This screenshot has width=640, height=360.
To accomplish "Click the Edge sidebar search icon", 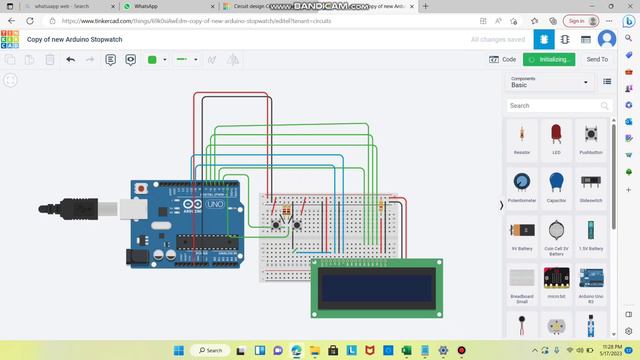I will pos(629,38).
